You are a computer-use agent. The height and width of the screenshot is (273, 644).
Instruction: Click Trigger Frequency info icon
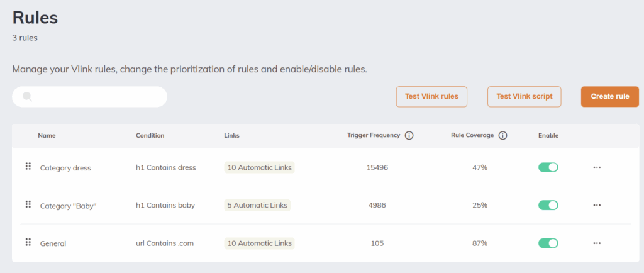point(409,135)
